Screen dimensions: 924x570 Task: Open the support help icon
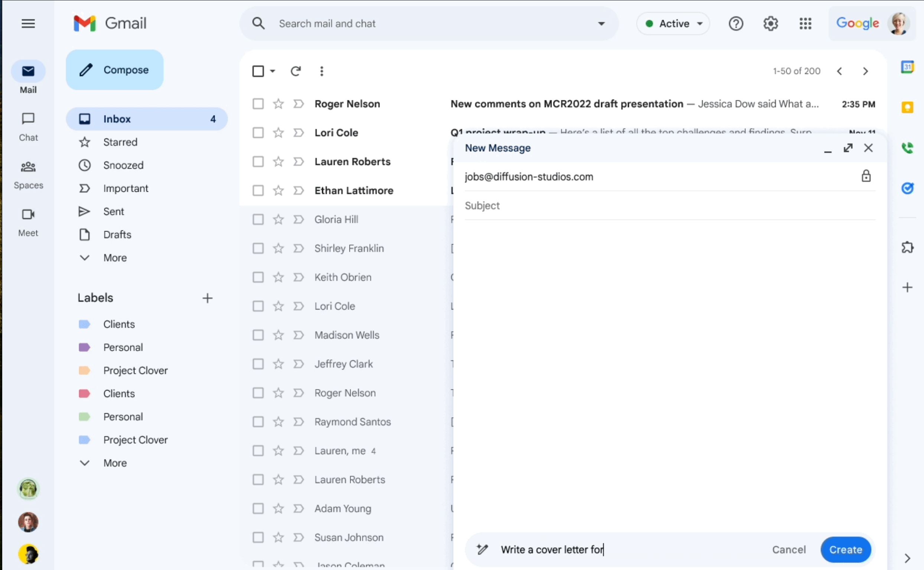coord(735,24)
